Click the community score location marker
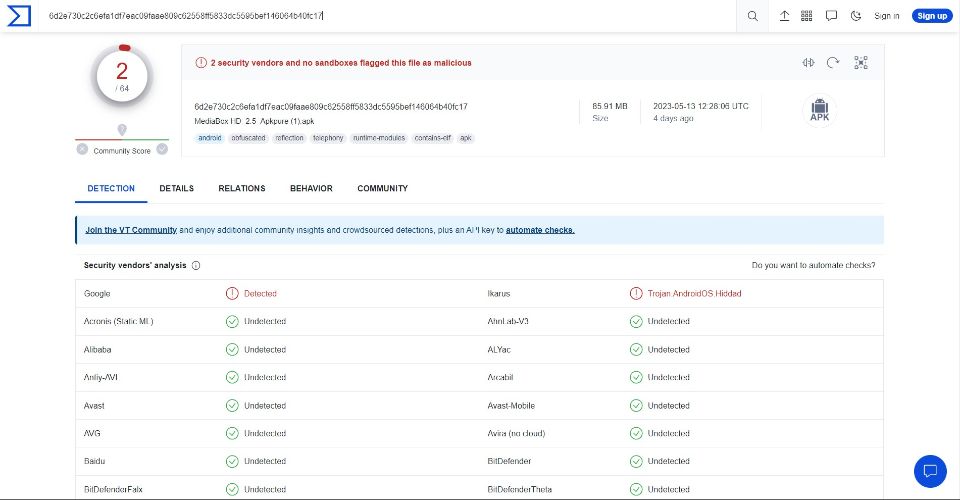 [x=122, y=130]
